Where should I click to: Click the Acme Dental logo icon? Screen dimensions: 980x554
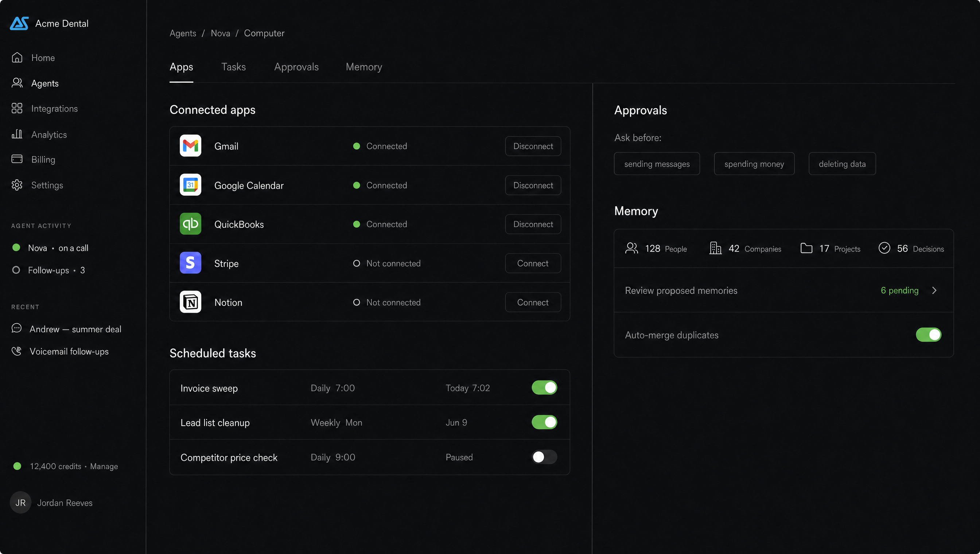[19, 23]
